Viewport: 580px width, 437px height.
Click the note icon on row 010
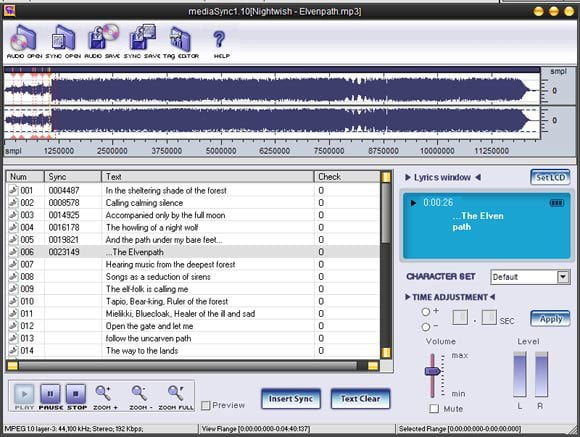coord(13,301)
